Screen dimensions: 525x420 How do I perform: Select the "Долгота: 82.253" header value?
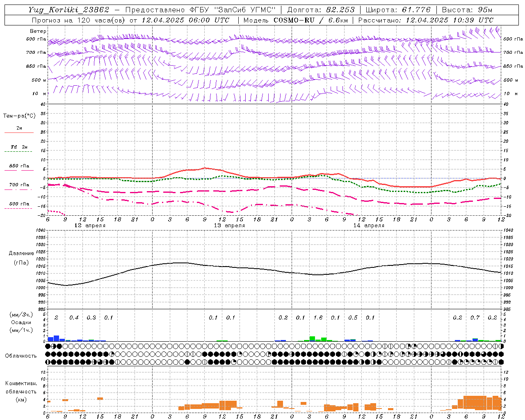tap(321, 10)
